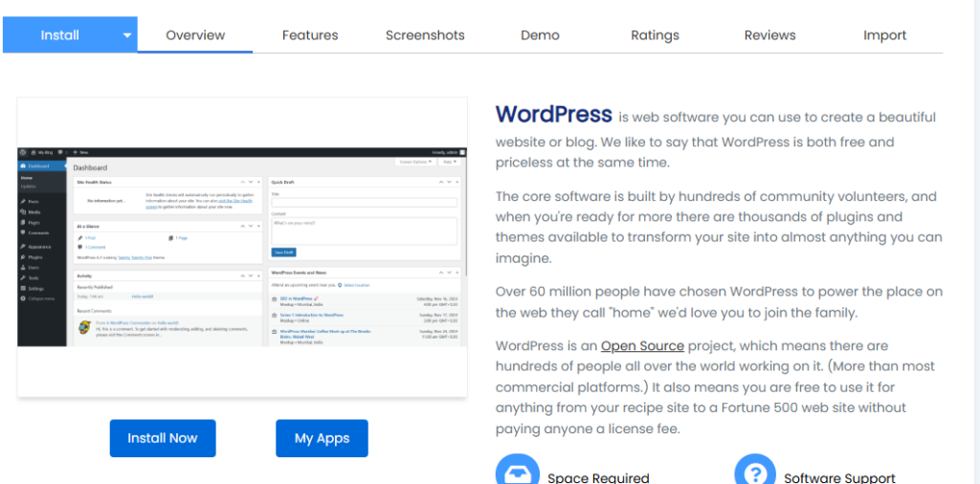Click the Space Required inbox icon
The image size is (980, 484).
coord(517,473)
